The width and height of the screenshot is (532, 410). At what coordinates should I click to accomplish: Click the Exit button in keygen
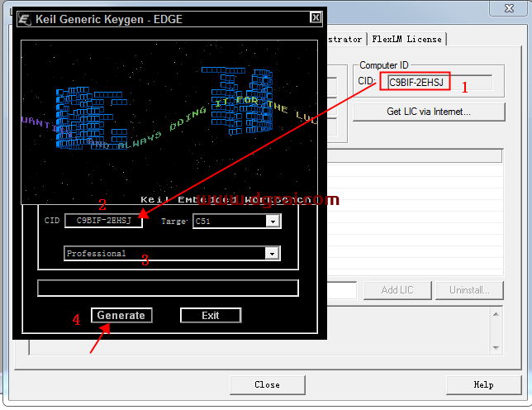[211, 315]
